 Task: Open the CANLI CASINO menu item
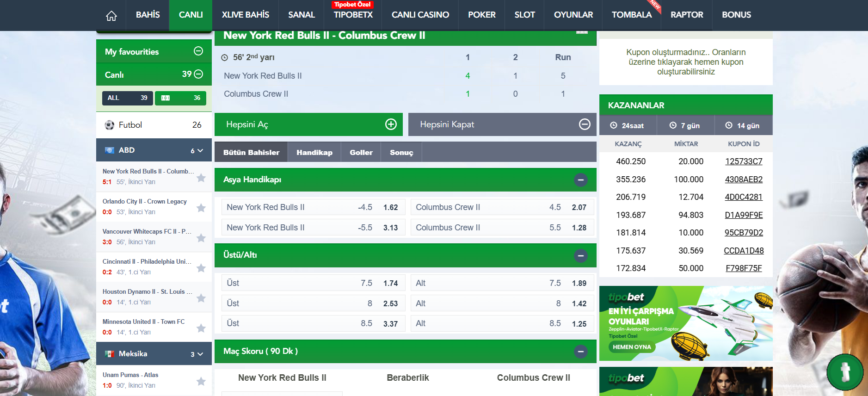(x=420, y=15)
